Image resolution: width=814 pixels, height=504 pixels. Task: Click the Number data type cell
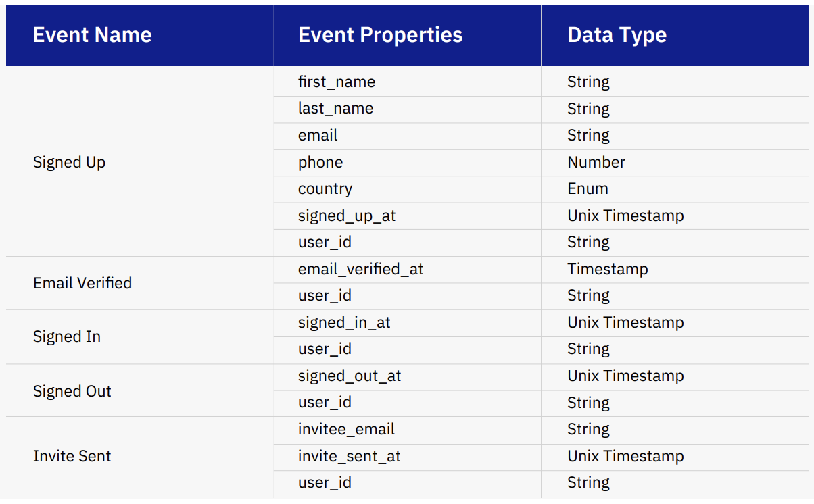[596, 162]
